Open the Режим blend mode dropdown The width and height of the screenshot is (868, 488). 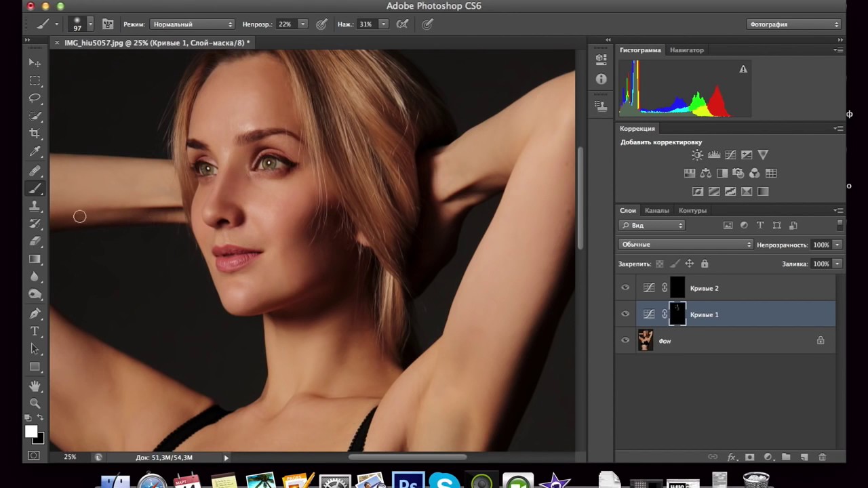coord(192,24)
